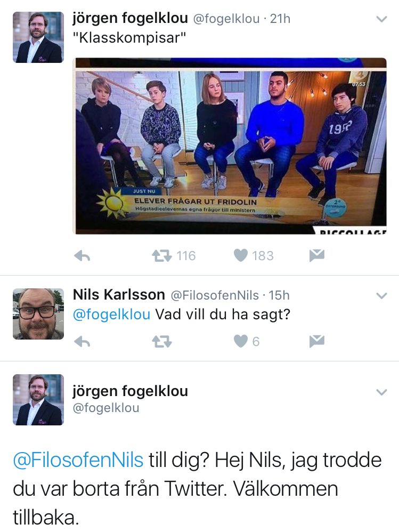Open chevron menu on bottom fogelklou tweet
This screenshot has height=532, width=399.
pos(382,392)
